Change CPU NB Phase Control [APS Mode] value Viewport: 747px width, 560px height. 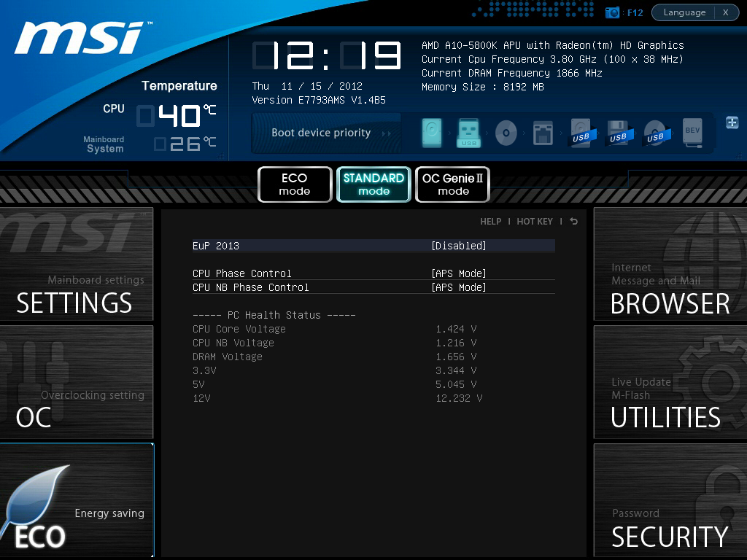[x=459, y=287]
